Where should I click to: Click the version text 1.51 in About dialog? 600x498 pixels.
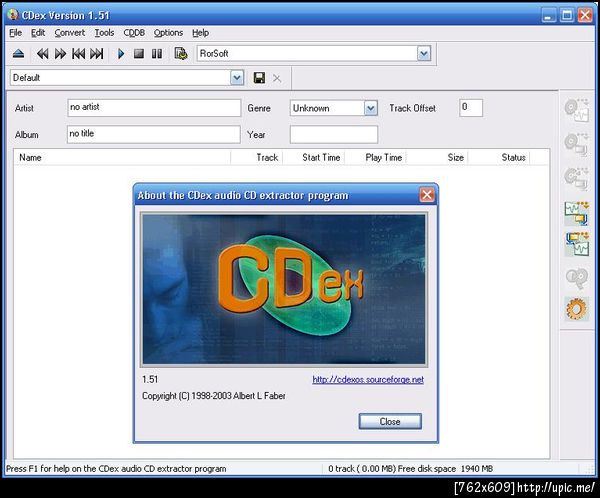click(x=150, y=379)
